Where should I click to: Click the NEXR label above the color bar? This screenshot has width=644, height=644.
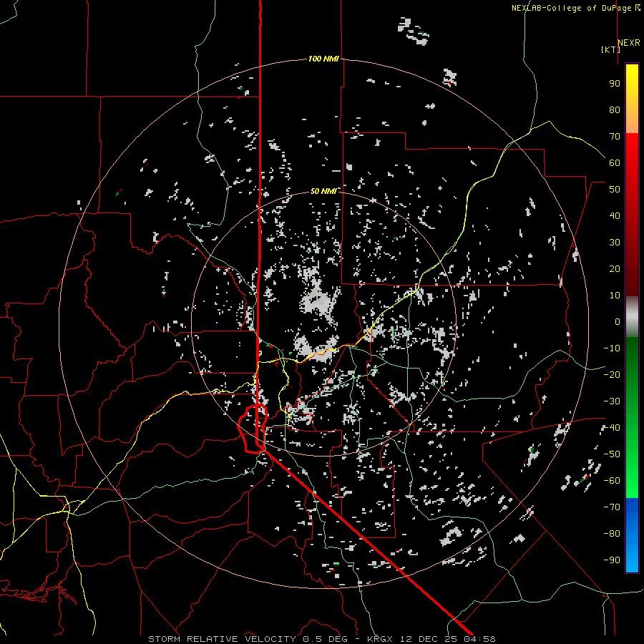pos(629,43)
